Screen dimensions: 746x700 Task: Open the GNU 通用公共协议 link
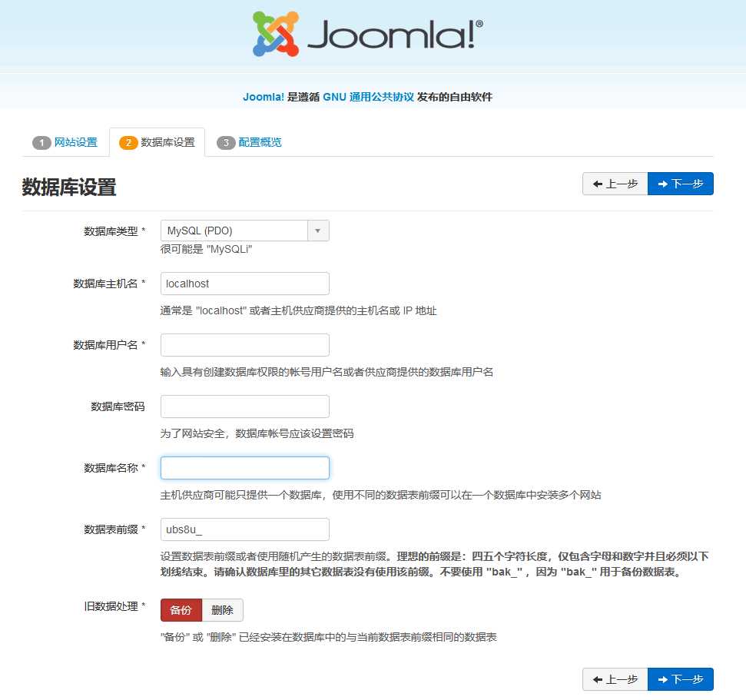pyautogui.click(x=368, y=97)
